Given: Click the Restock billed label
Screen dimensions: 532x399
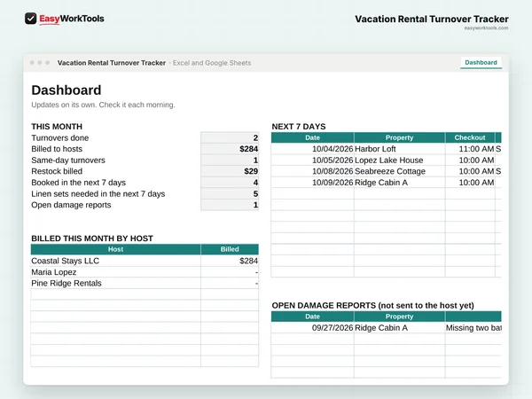Looking at the screenshot, I should (x=57, y=171).
